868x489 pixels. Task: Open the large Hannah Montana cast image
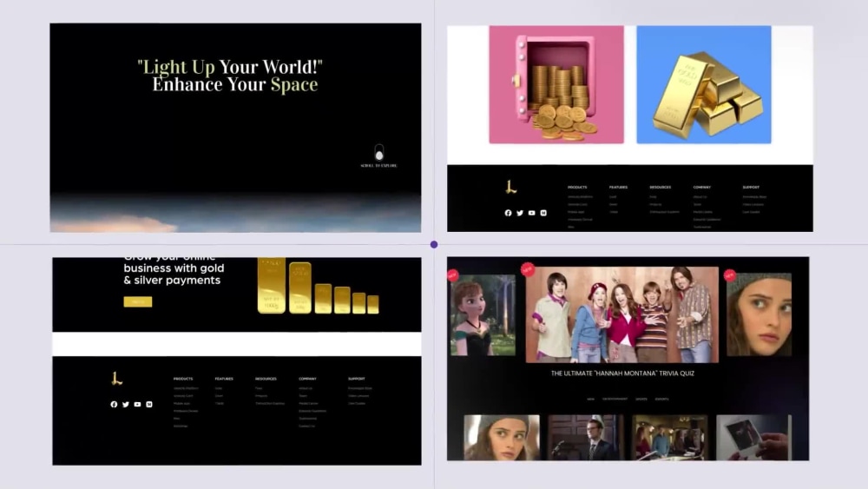622,314
